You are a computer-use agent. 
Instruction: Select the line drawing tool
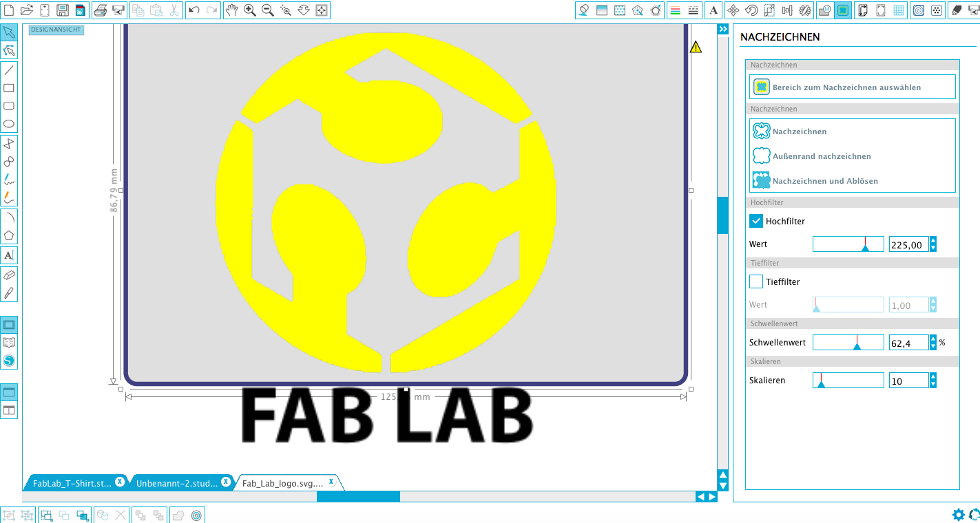(9, 70)
